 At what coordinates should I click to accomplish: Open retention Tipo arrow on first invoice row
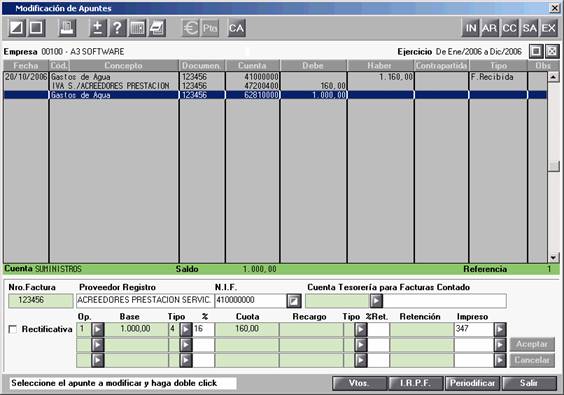pyautogui.click(x=360, y=329)
